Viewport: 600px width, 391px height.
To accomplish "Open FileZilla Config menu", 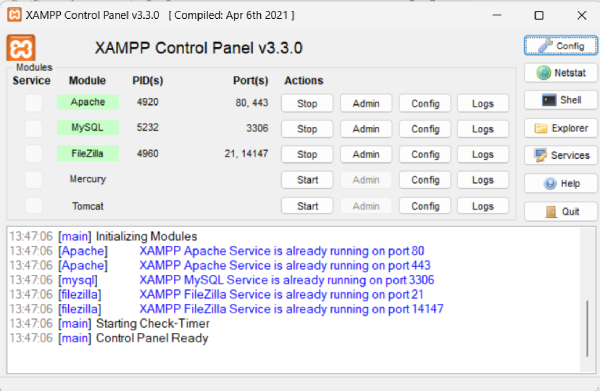I will 425,154.
